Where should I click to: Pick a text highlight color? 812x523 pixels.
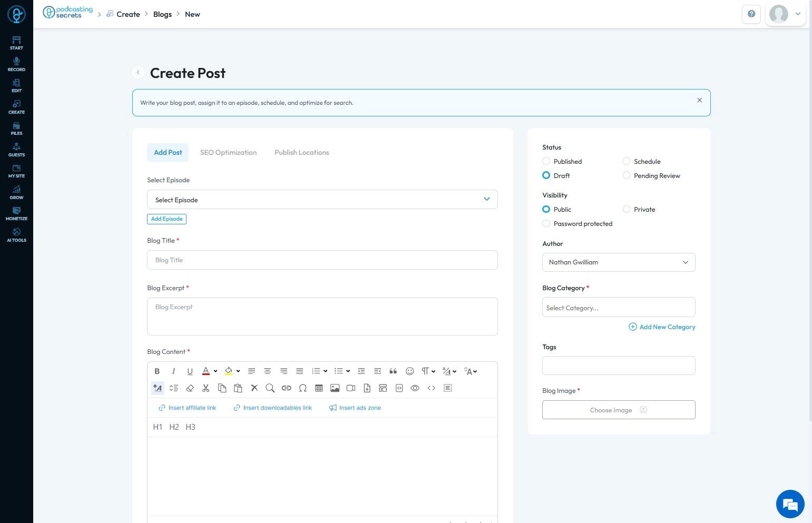[229, 371]
